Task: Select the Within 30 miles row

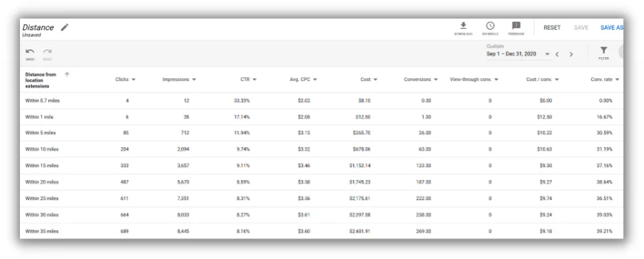Action: tap(321, 215)
